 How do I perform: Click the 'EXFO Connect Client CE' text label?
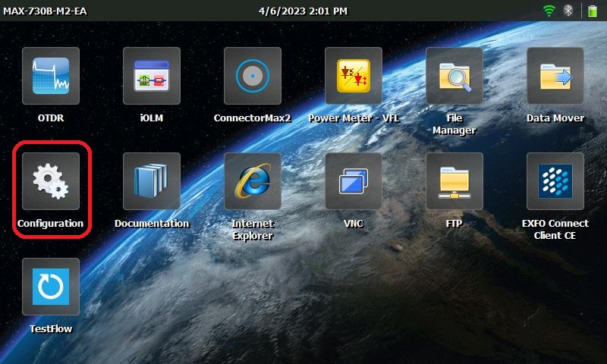click(555, 230)
